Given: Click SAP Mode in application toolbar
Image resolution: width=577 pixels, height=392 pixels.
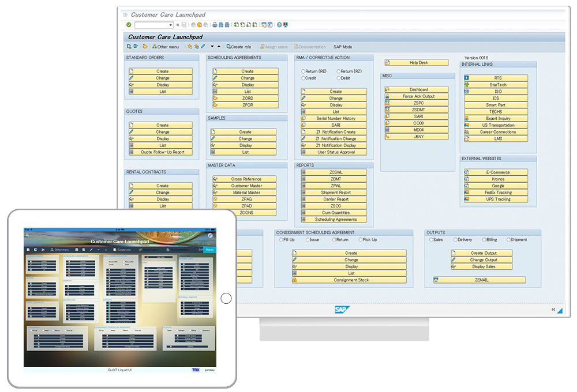Looking at the screenshot, I should coord(342,47).
